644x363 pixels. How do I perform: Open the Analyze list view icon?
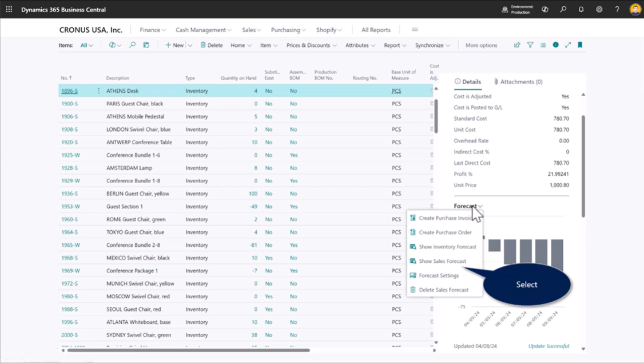543,45
